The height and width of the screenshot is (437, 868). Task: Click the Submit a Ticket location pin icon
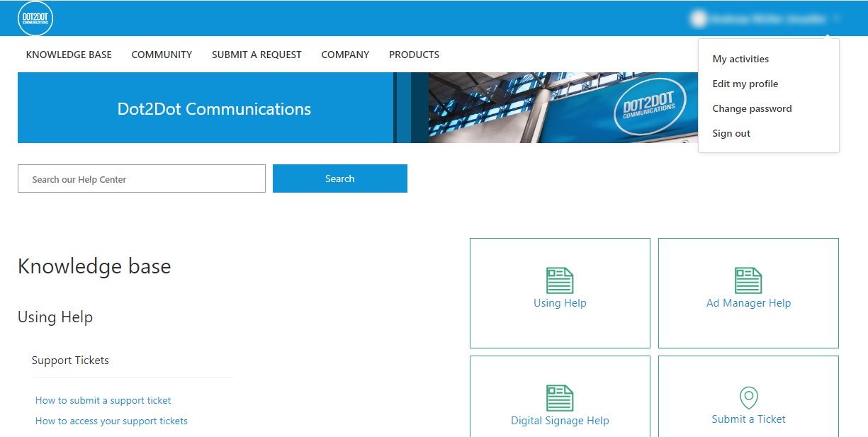[x=749, y=397]
